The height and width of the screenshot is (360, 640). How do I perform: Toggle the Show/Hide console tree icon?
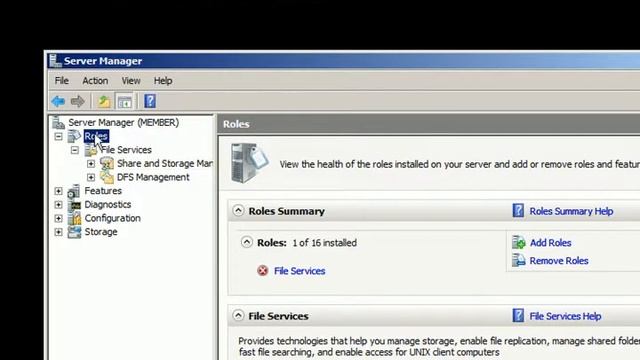pos(124,101)
